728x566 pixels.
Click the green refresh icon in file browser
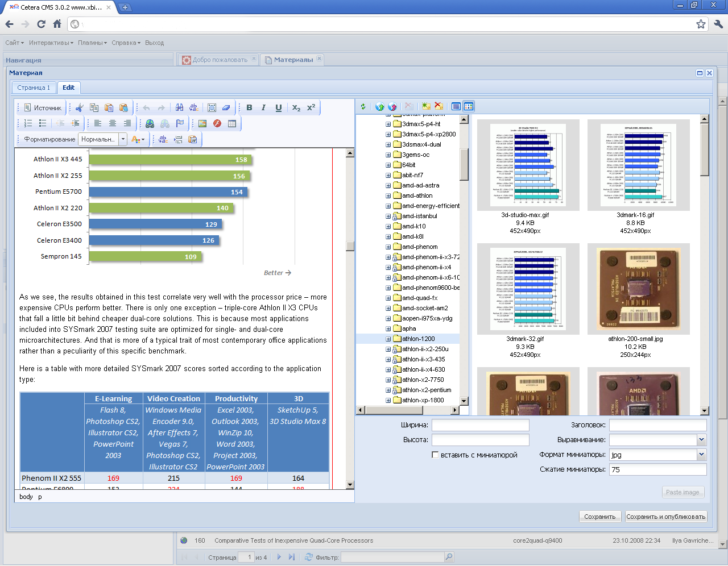coord(363,106)
